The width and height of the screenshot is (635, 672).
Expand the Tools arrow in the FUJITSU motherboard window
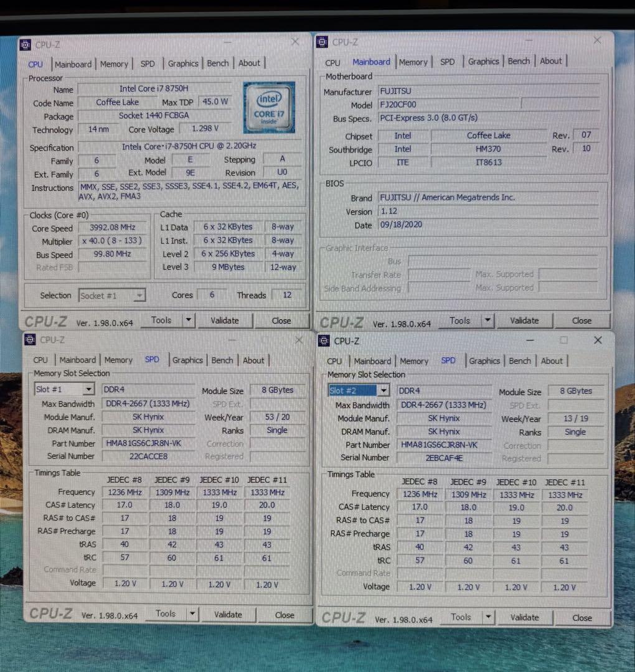(x=487, y=320)
